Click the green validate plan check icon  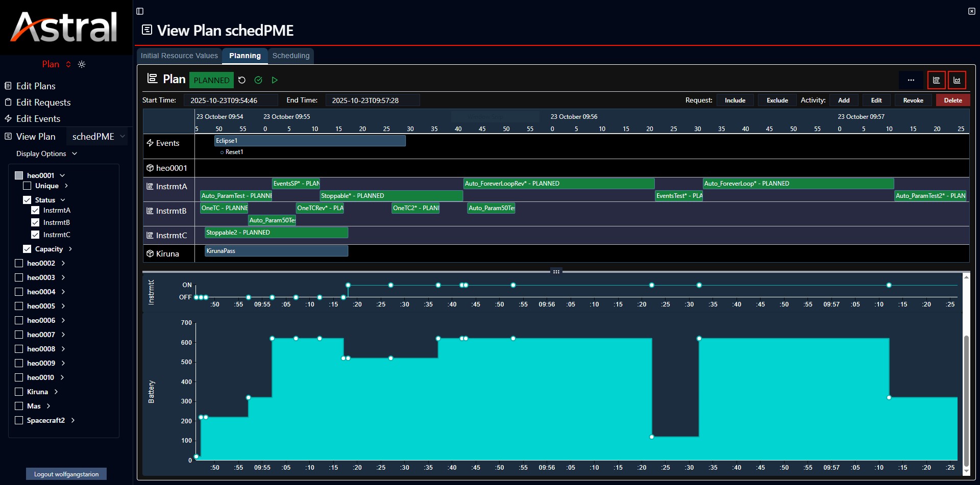tap(258, 80)
